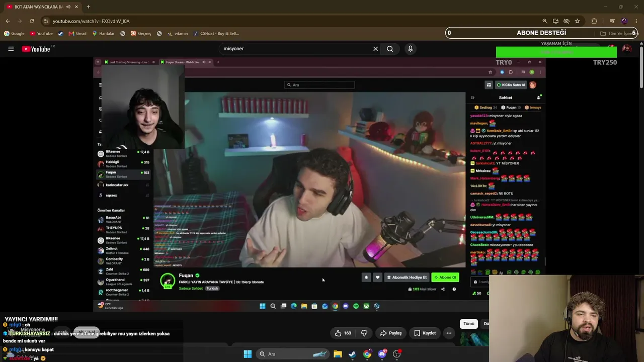Click Abonelik Hediye Et

pyautogui.click(x=407, y=278)
